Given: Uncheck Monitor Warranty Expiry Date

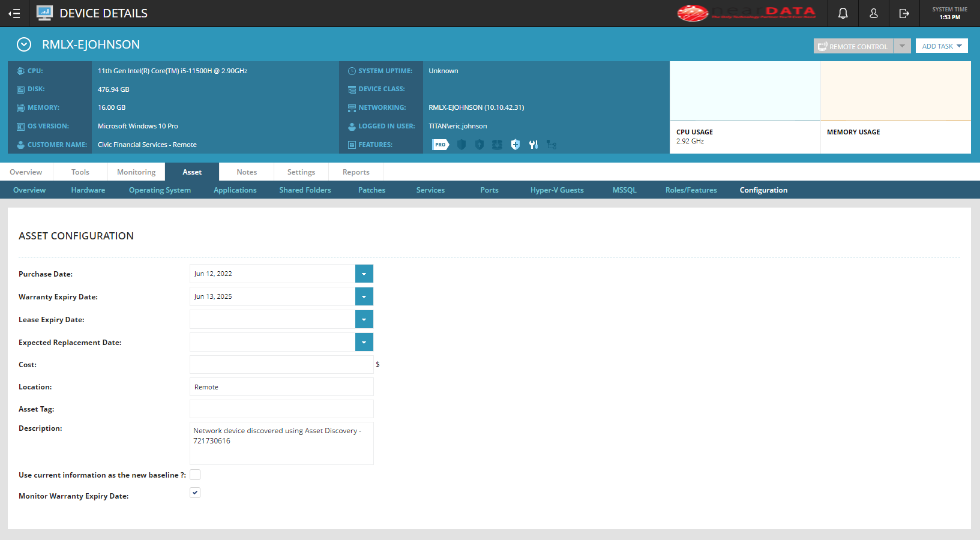Looking at the screenshot, I should 195,493.
